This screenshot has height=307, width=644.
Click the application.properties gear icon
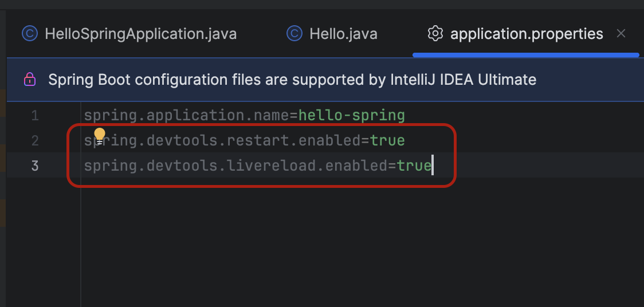click(x=435, y=34)
